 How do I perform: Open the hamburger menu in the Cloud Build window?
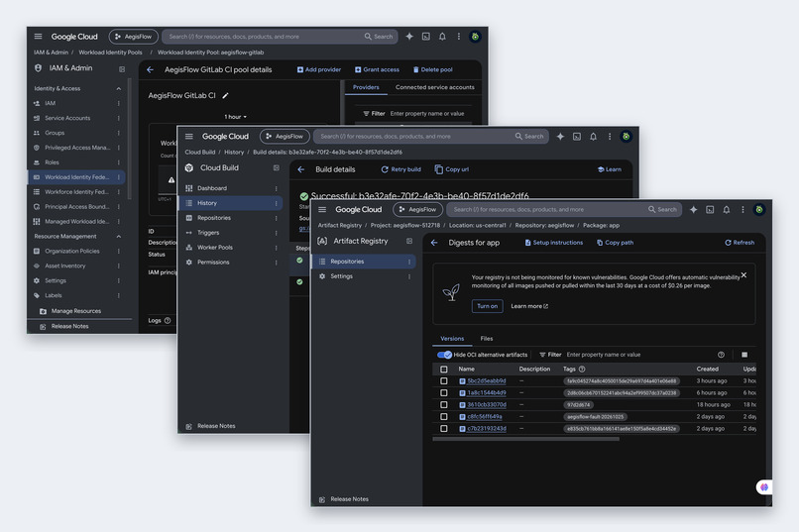pos(189,136)
